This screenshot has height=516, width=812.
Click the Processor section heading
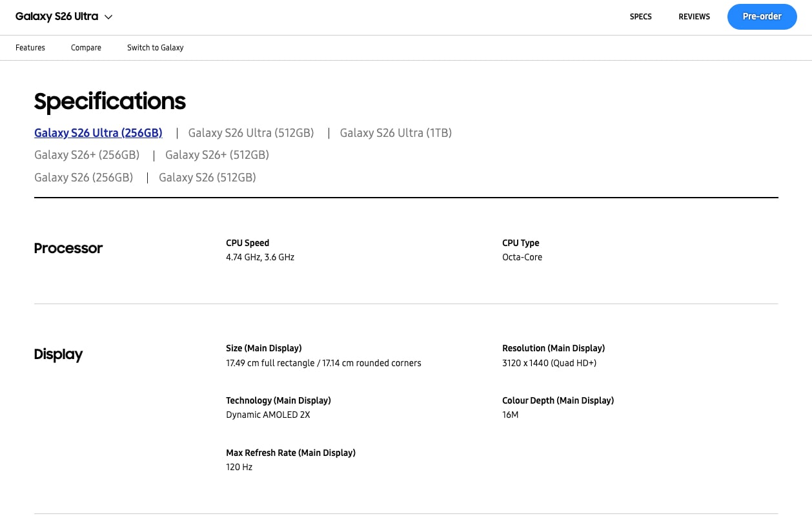tap(68, 249)
